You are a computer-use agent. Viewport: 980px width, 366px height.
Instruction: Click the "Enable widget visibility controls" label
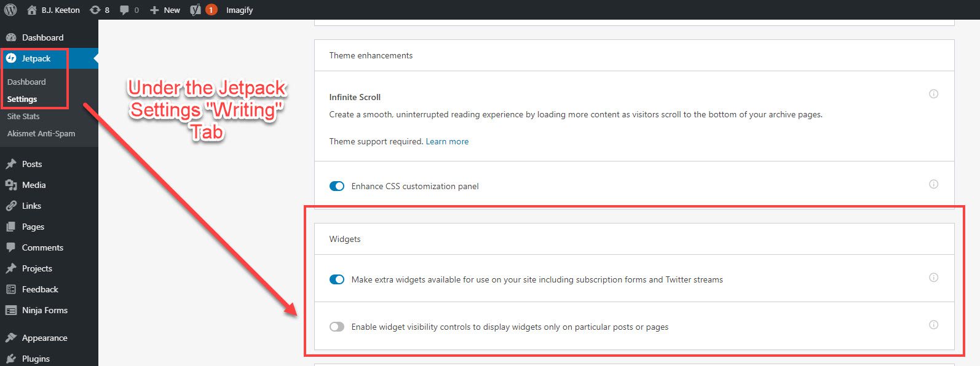[510, 327]
